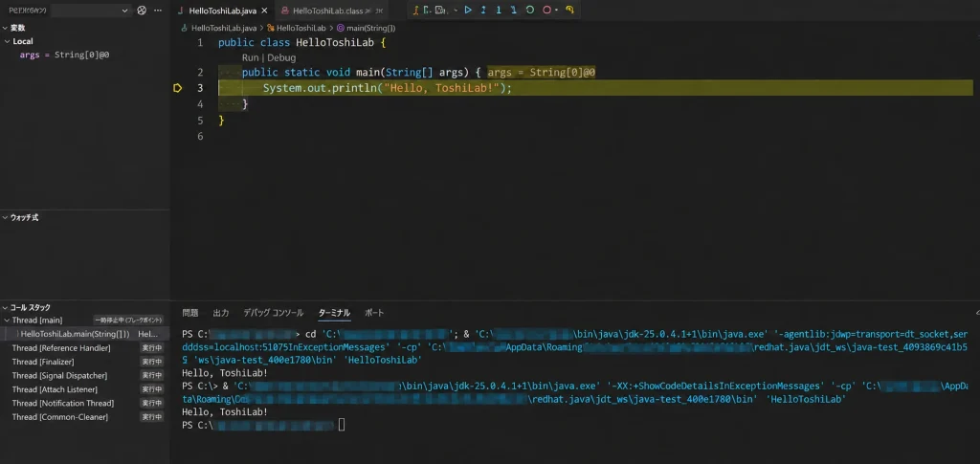
Task: Click the first Hello, ToshiLab! terminal output
Action: (x=224, y=373)
